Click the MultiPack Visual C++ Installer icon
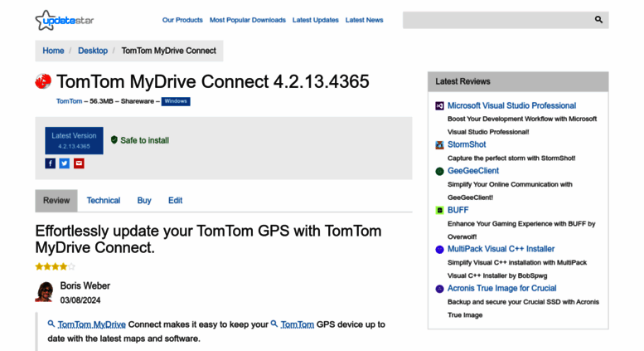 pos(439,250)
